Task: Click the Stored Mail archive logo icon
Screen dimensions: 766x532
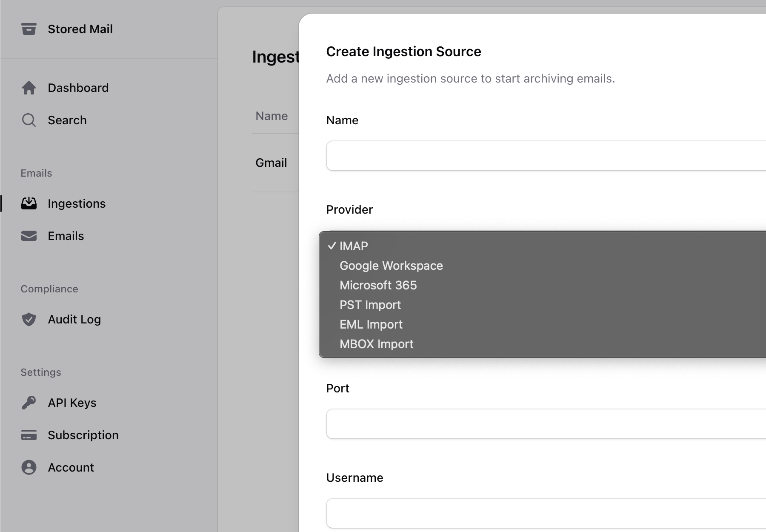Action: point(29,29)
